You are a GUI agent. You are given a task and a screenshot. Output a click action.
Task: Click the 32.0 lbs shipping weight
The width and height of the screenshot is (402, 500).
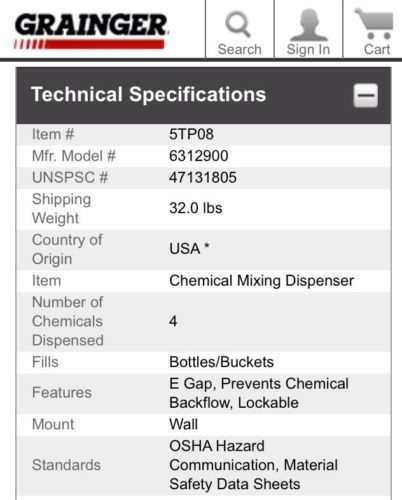pos(196,208)
